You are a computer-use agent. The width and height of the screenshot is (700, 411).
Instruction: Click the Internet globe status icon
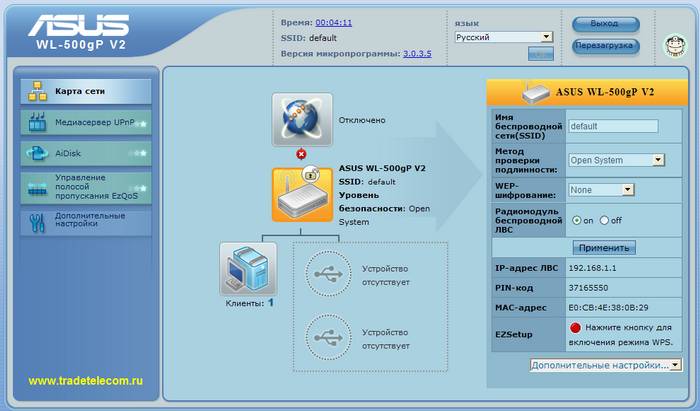(301, 118)
